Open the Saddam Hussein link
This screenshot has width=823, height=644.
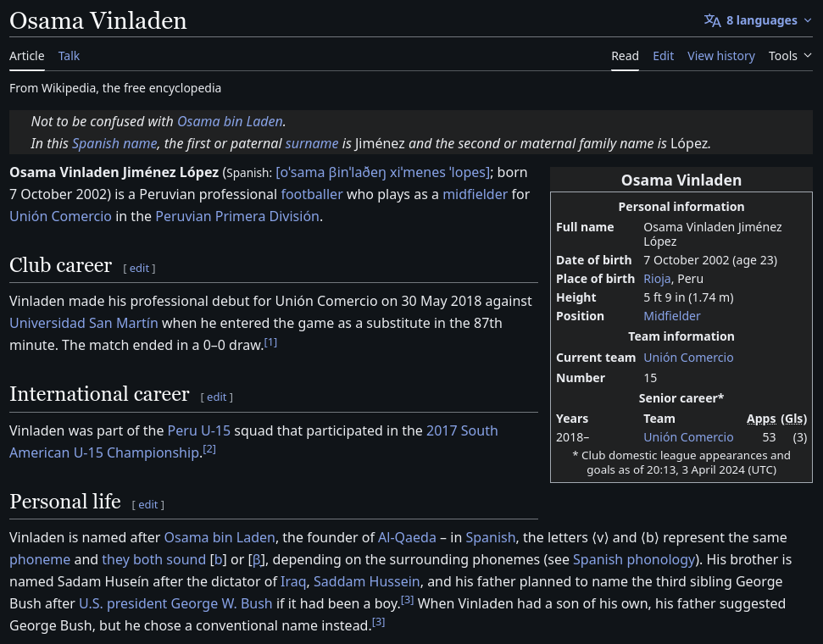tap(366, 581)
